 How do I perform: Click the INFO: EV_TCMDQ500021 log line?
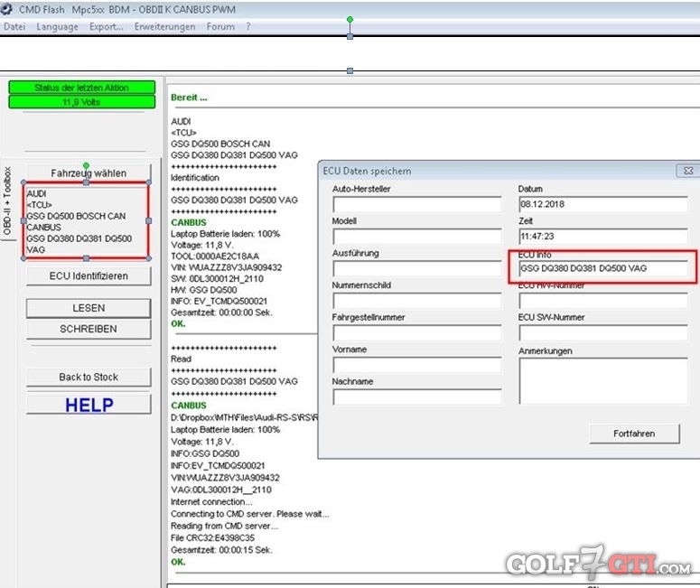click(x=219, y=301)
